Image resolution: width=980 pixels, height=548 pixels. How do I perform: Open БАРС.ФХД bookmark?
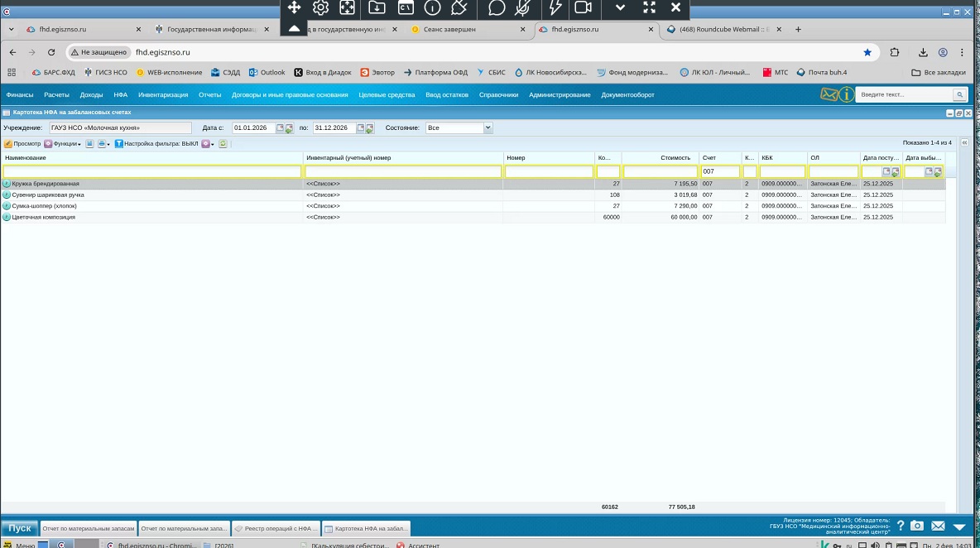click(x=53, y=73)
